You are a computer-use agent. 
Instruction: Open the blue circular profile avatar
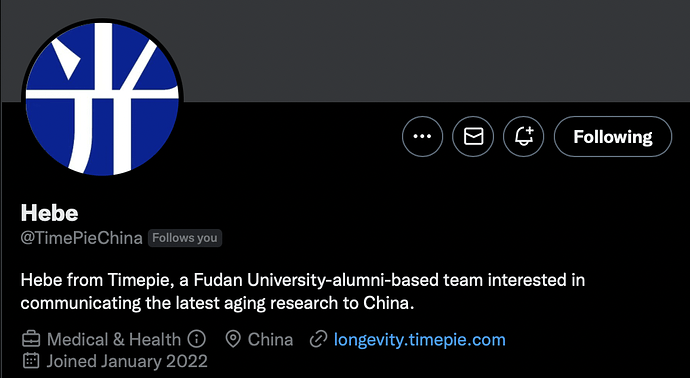pyautogui.click(x=102, y=98)
